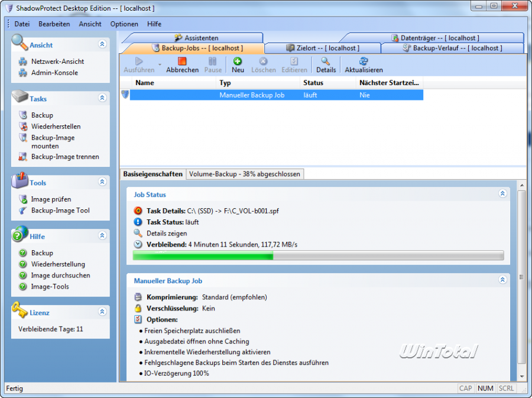Launch Wiederherstellen task
Viewport: 532px width, 398px height.
pos(56,126)
